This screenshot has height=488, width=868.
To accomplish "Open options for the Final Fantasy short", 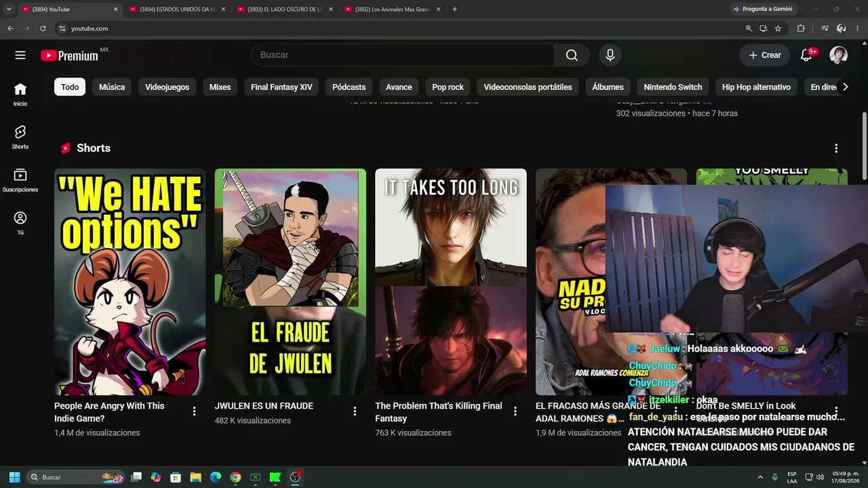I will 515,411.
